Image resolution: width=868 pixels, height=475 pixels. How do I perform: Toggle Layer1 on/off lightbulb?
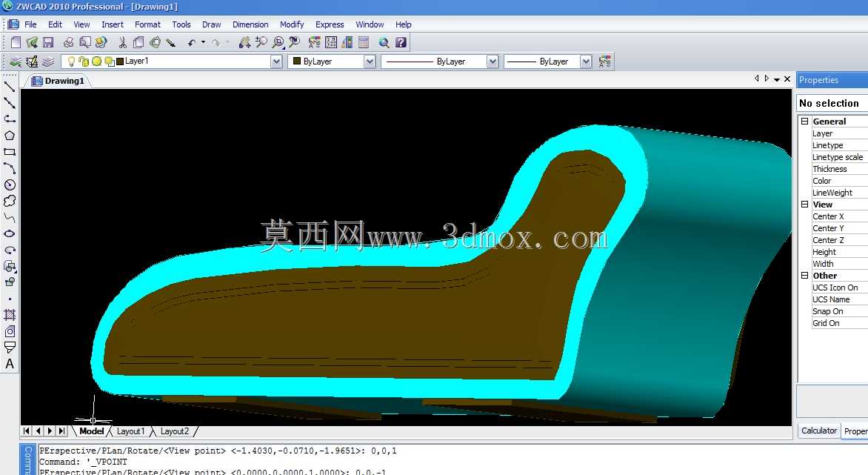[x=71, y=62]
